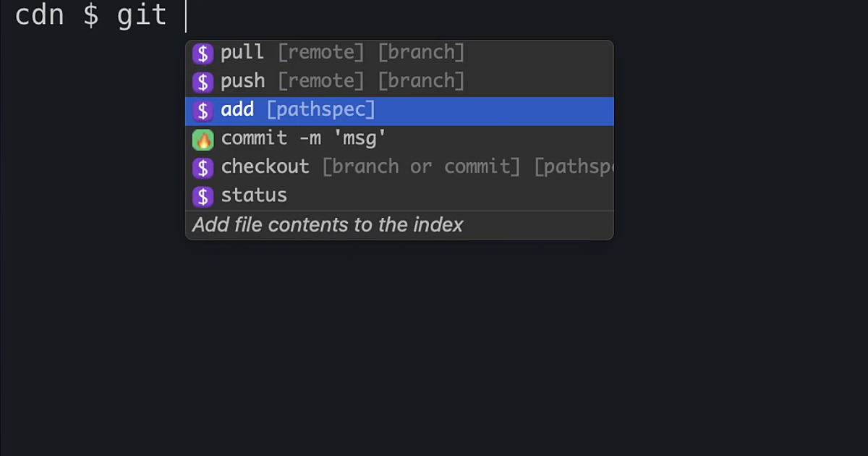The height and width of the screenshot is (456, 868).
Task: Click the fire emoji icon beside commit
Action: (203, 138)
